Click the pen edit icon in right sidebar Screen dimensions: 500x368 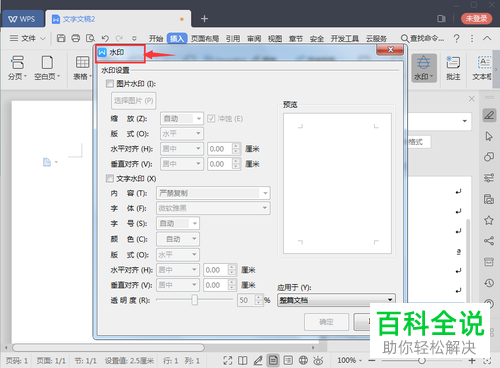click(489, 116)
